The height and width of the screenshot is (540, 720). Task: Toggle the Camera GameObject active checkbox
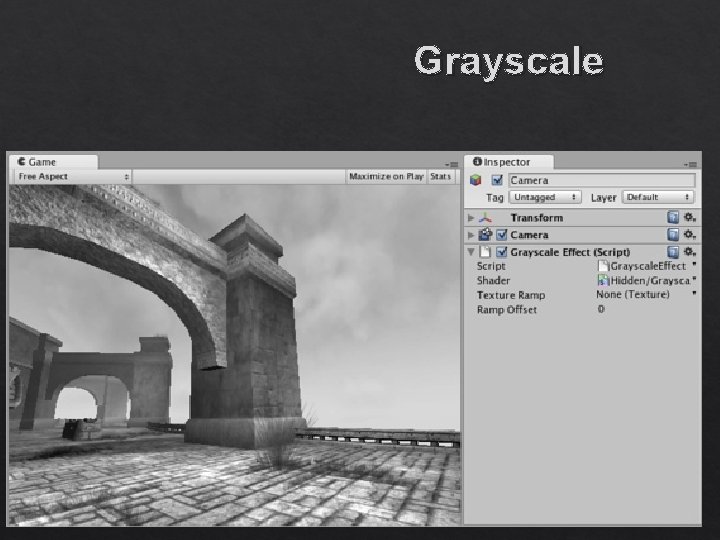click(497, 180)
